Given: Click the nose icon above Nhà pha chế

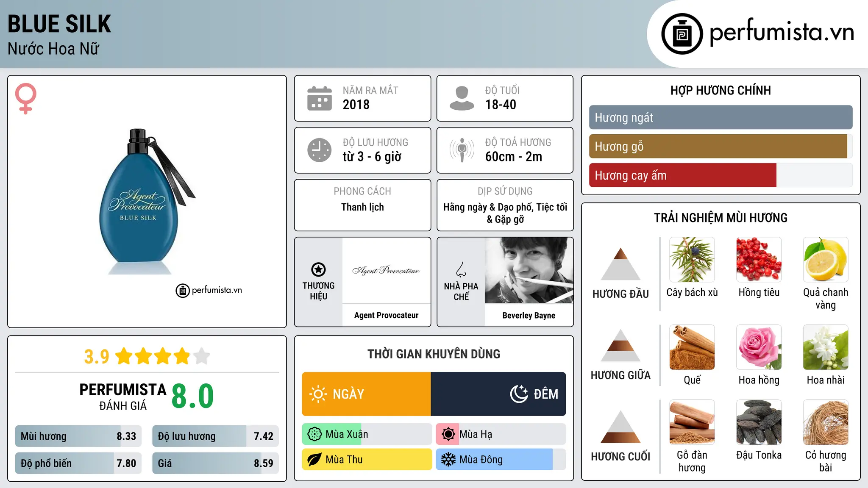Looking at the screenshot, I should click(x=461, y=269).
